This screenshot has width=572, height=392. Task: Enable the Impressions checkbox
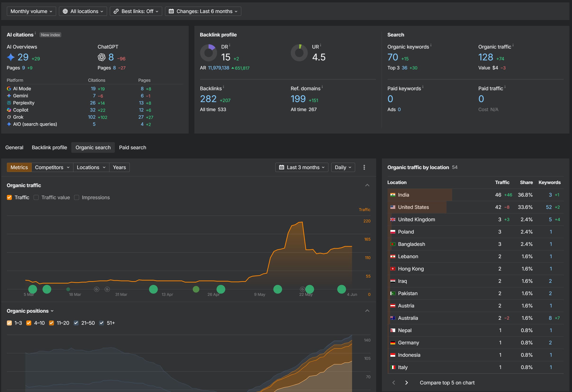[x=76, y=198]
